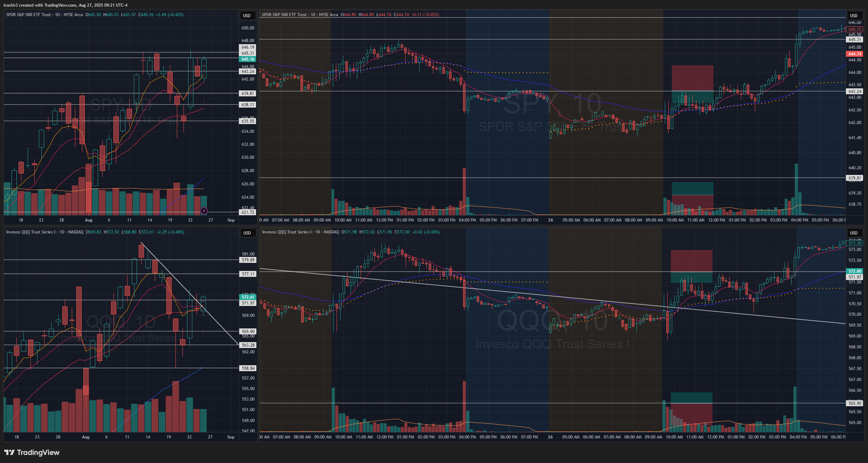Select the teal 572.61 QQQ price label

248,297
